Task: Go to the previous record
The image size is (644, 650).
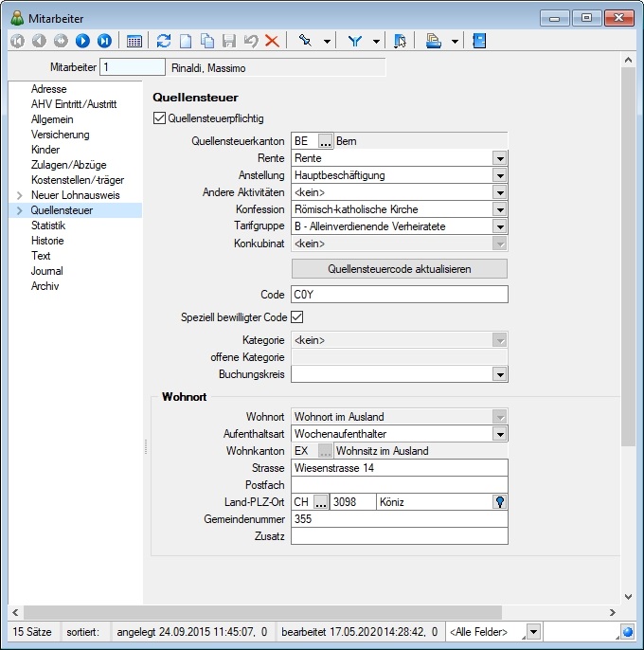Action: [40, 41]
